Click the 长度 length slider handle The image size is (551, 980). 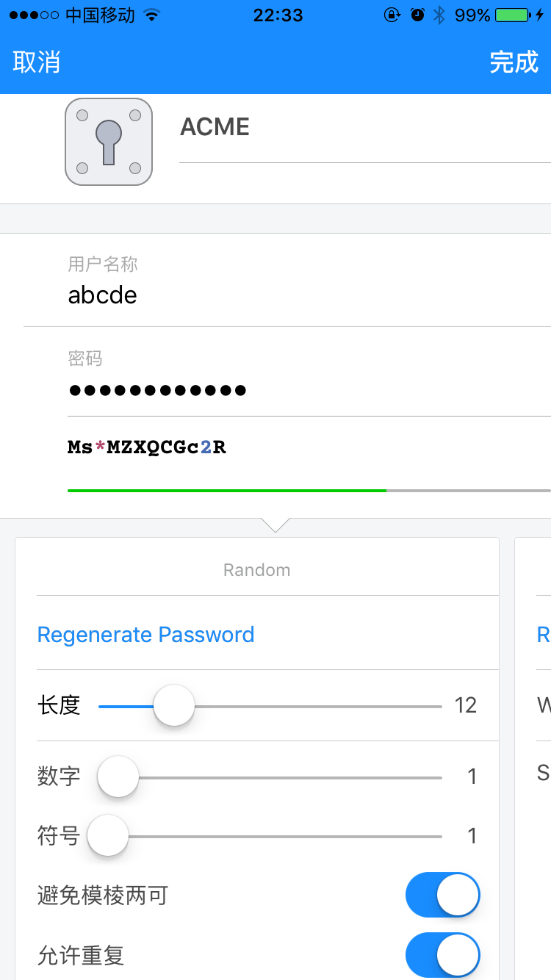pos(174,705)
